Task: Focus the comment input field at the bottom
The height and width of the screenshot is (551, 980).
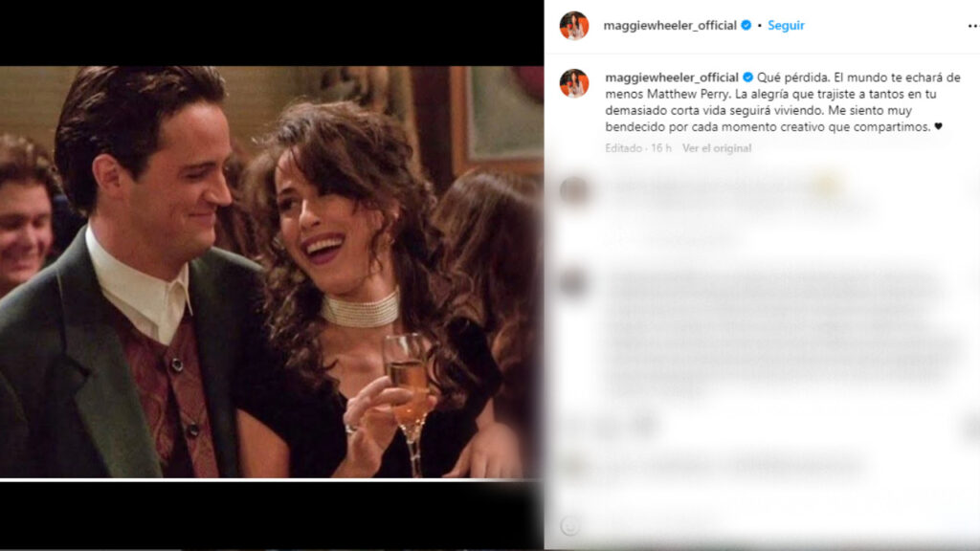Action: pyautogui.click(x=766, y=525)
